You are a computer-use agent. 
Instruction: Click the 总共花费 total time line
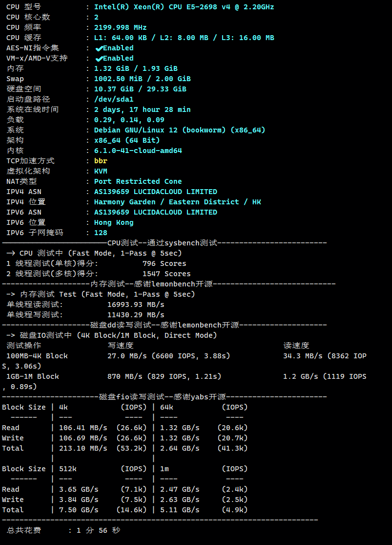point(63,530)
